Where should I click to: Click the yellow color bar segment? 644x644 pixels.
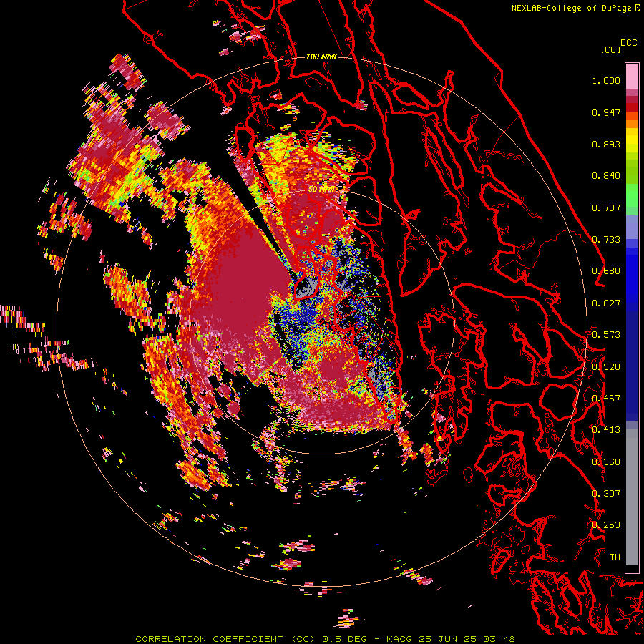[x=632, y=141]
